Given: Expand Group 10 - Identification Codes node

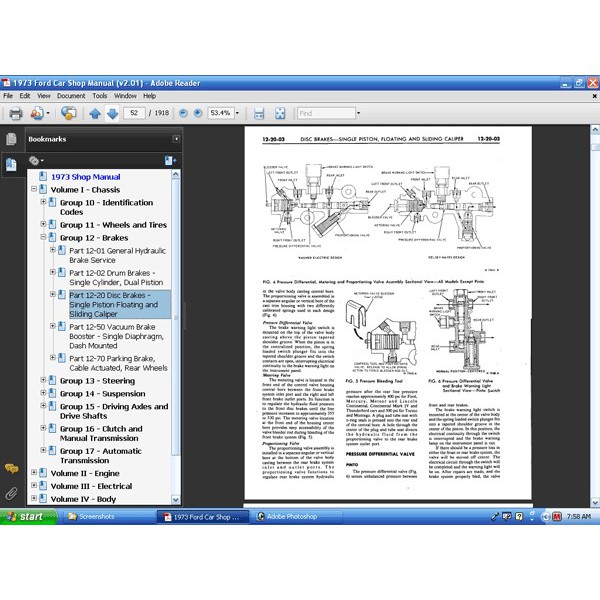Looking at the screenshot, I should click(x=43, y=202).
